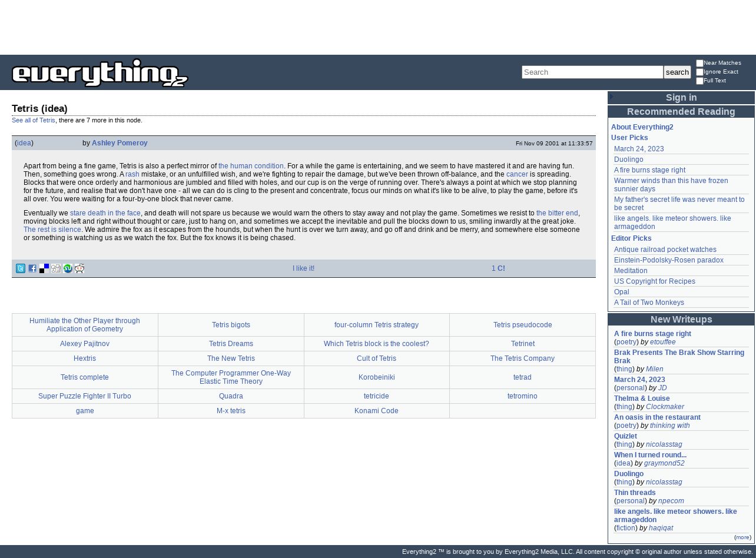756x558 pixels.
Task: Share writeup on StumbleUpon icon
Action: click(68, 268)
